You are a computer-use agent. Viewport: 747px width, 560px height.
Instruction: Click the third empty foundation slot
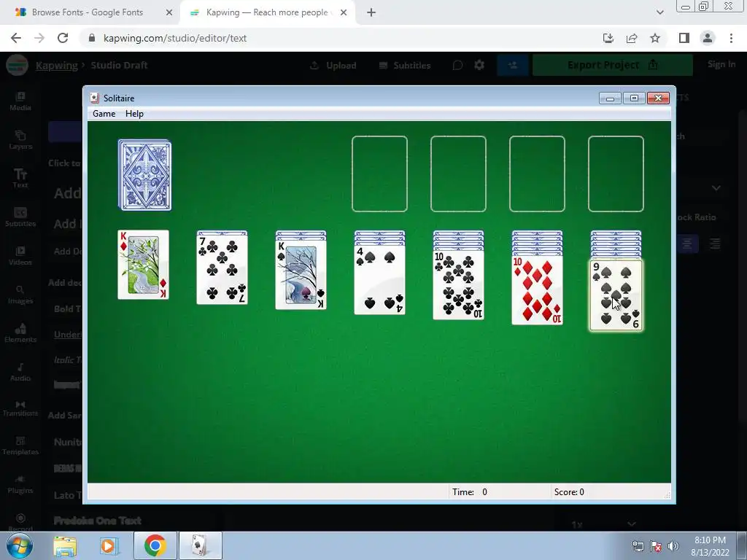[538, 174]
